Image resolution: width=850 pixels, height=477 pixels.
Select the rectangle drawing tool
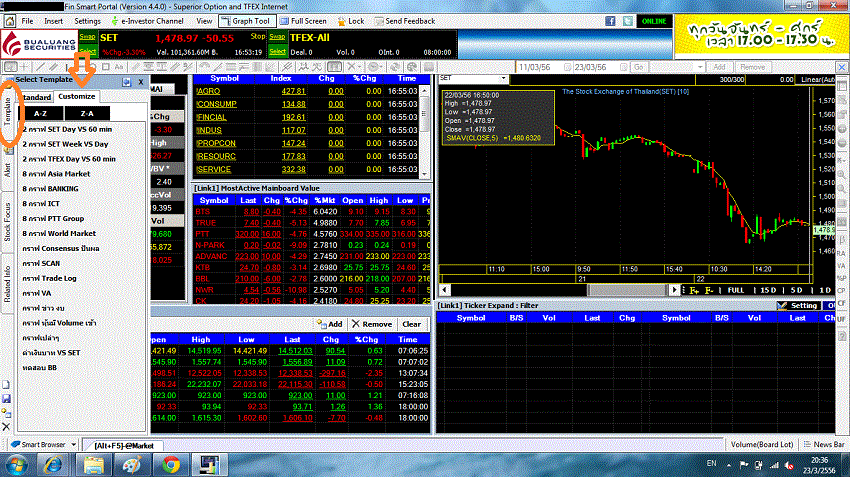pyautogui.click(x=106, y=67)
